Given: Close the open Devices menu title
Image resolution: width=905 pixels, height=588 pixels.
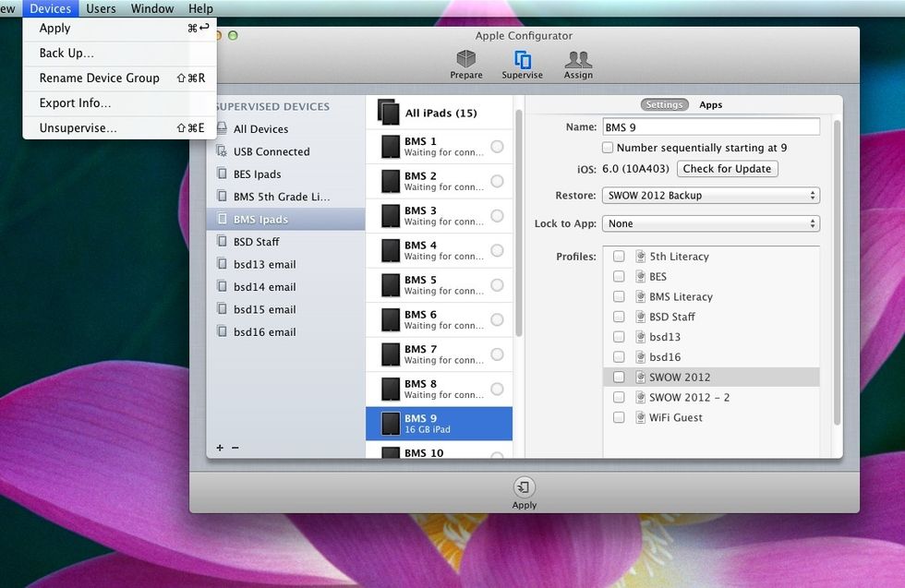Looking at the screenshot, I should [50, 8].
